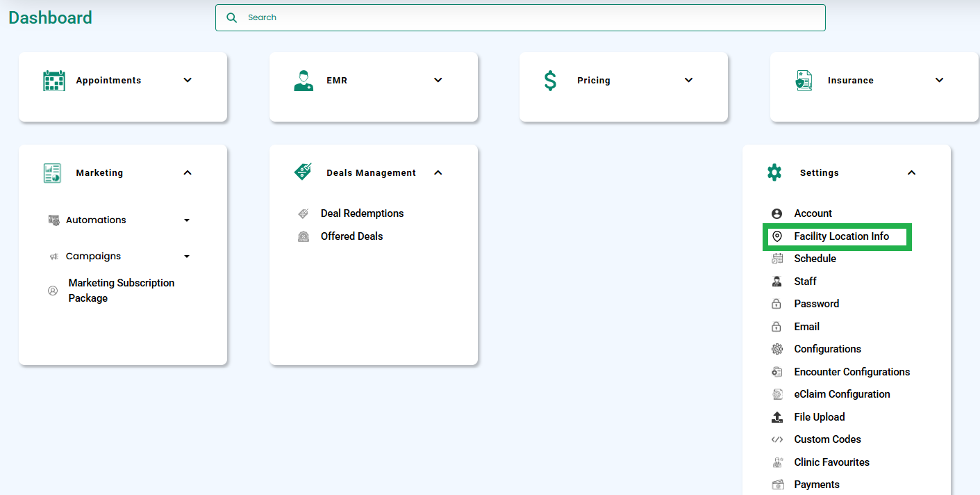This screenshot has height=495, width=980.
Task: Click the EMR card title
Action: [337, 81]
